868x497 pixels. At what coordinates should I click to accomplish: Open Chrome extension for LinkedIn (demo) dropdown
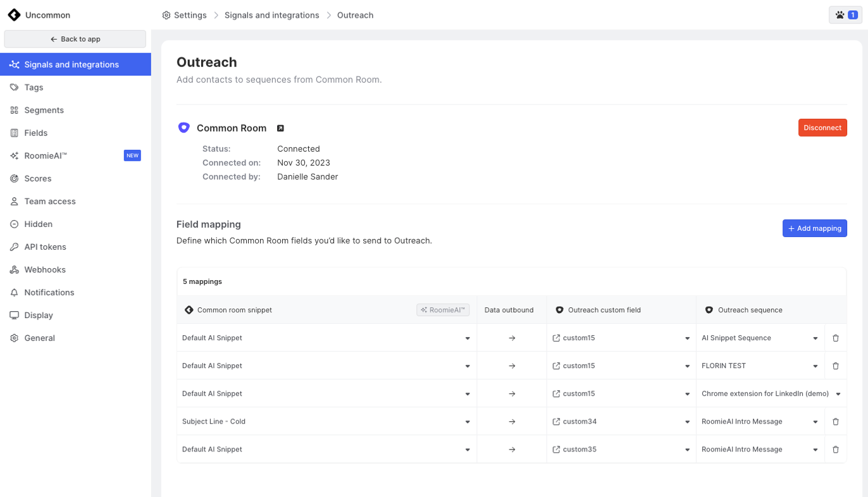tap(771, 394)
